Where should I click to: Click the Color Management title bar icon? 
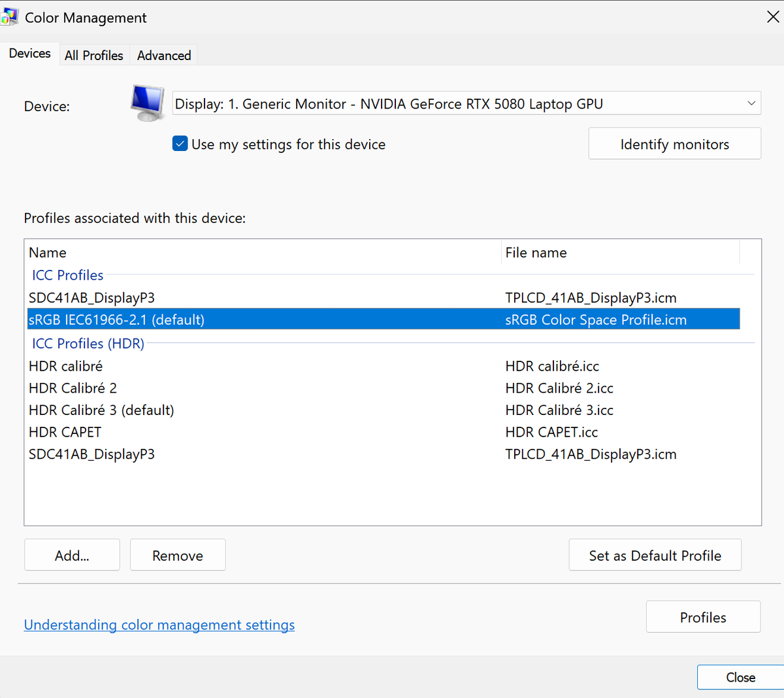click(x=8, y=17)
